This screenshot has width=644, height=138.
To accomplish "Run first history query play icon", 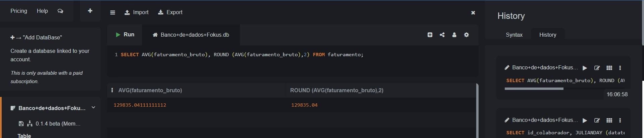I will (585, 68).
